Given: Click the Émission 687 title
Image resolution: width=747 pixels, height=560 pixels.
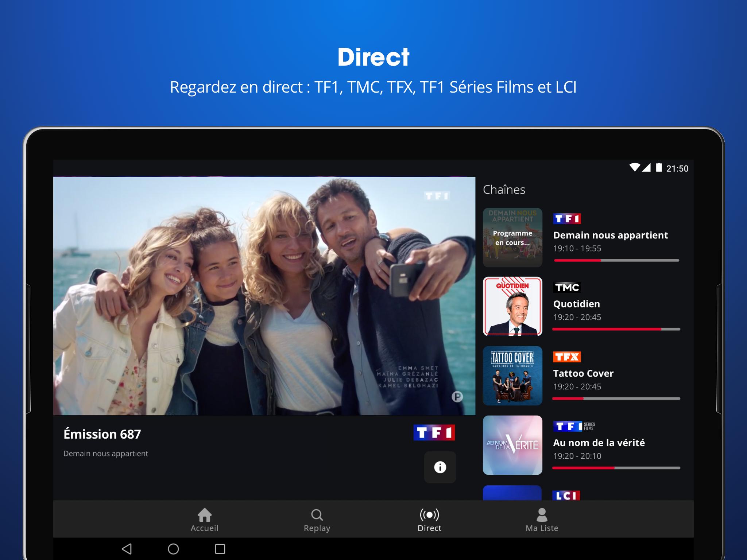Looking at the screenshot, I should click(102, 434).
